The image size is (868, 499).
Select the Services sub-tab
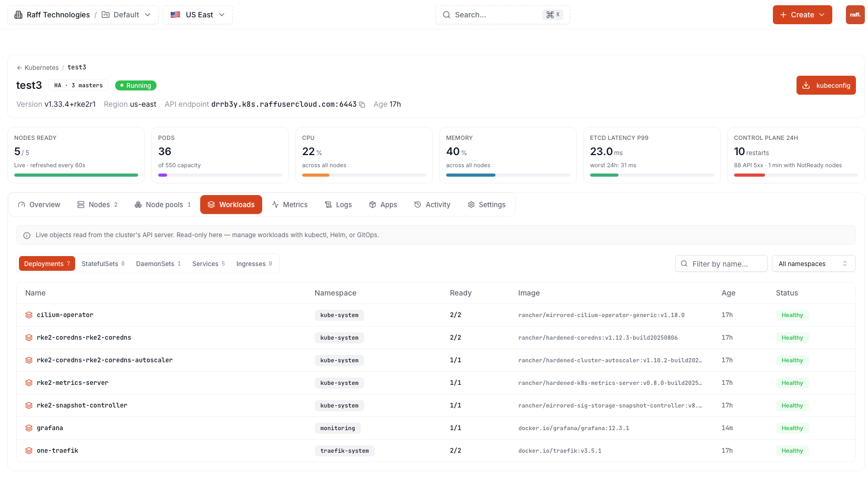(209, 263)
